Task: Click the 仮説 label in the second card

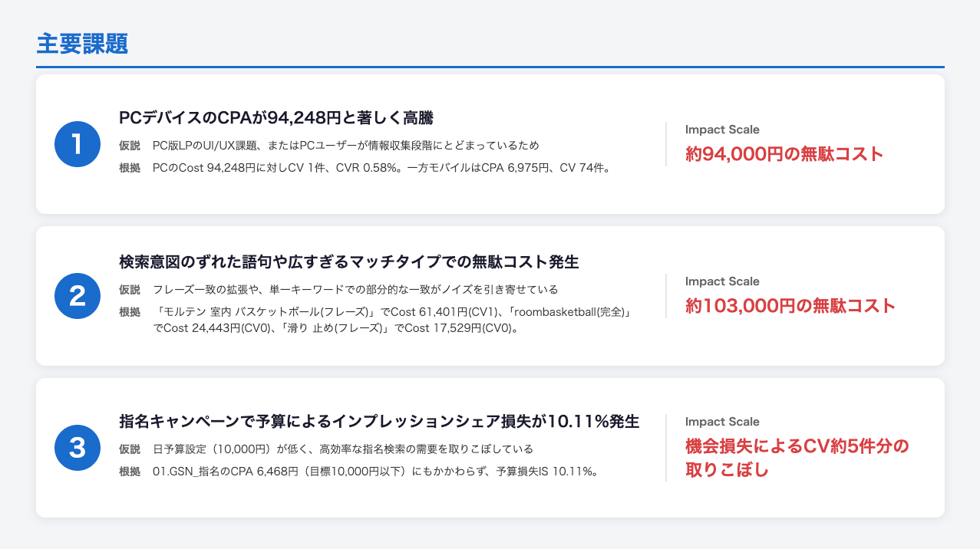Action: click(130, 290)
